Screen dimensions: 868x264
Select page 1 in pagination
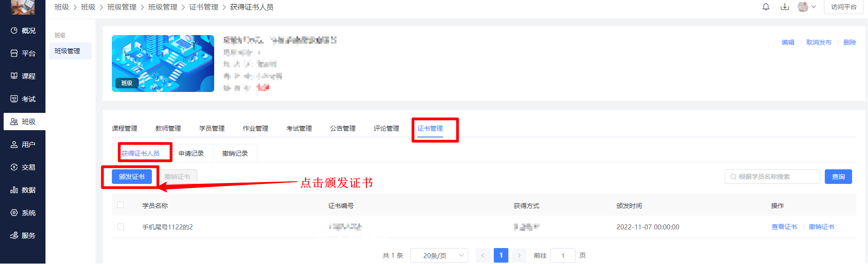[501, 255]
